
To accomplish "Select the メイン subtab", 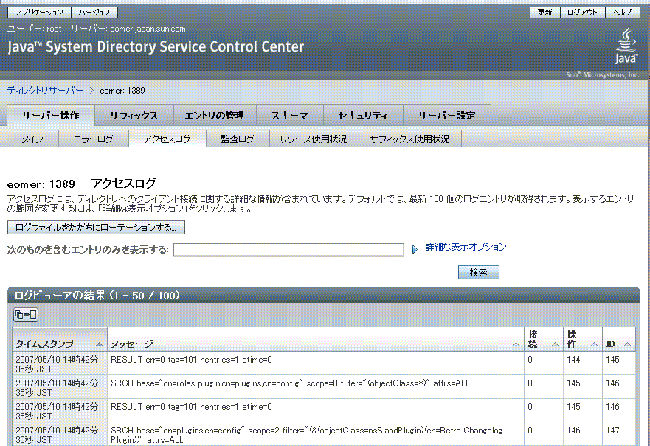I will pyautogui.click(x=33, y=139).
